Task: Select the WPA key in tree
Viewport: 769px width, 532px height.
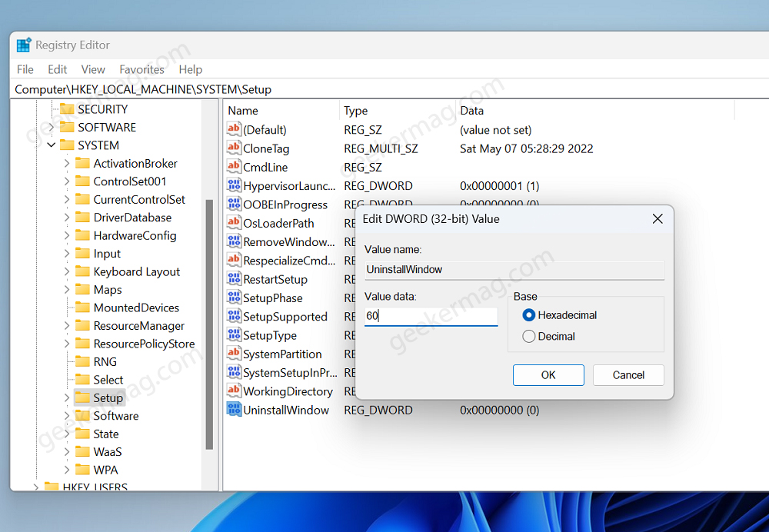Action: click(105, 470)
